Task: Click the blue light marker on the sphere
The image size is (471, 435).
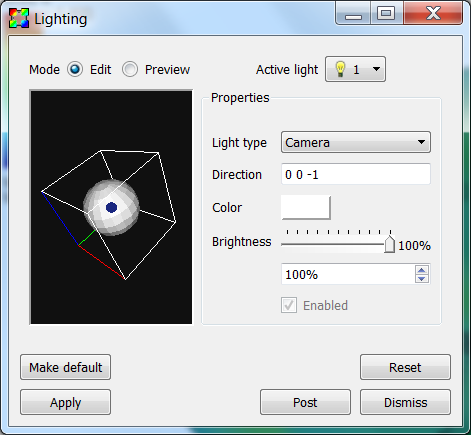Action: pyautogui.click(x=111, y=207)
